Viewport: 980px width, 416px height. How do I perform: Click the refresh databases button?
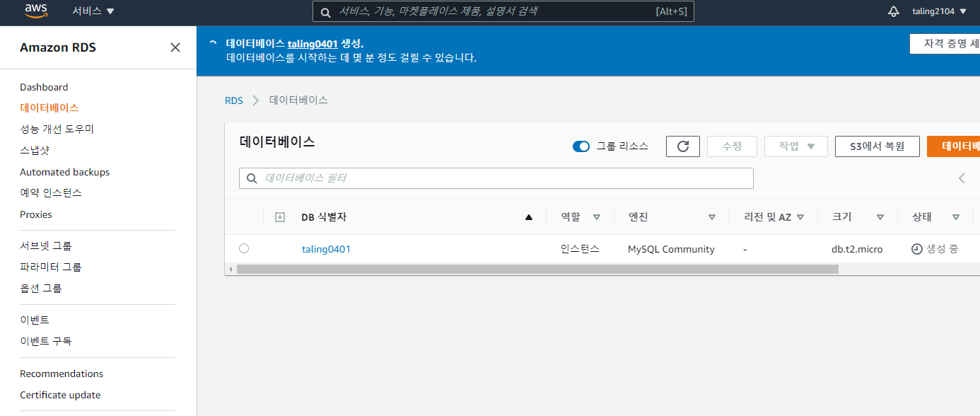point(683,146)
